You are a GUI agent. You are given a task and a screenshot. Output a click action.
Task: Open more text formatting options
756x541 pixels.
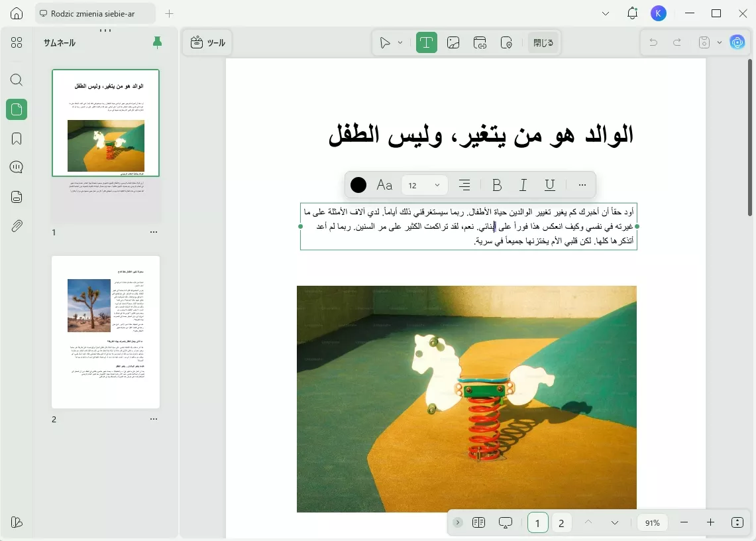coord(582,185)
